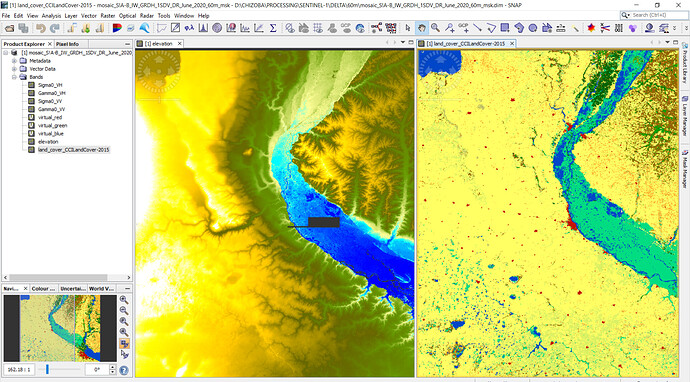Expand the Metadata node
The image size is (690, 382).
[14, 61]
